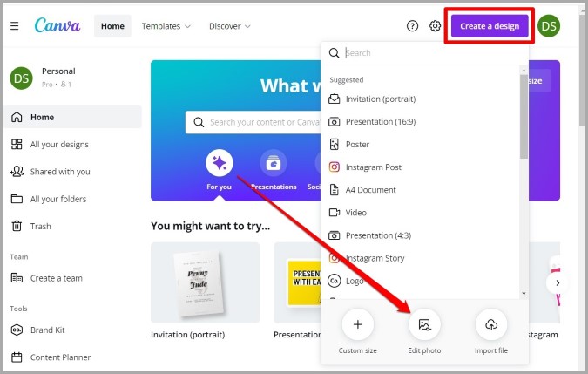Click the Edit photo icon

point(424,324)
